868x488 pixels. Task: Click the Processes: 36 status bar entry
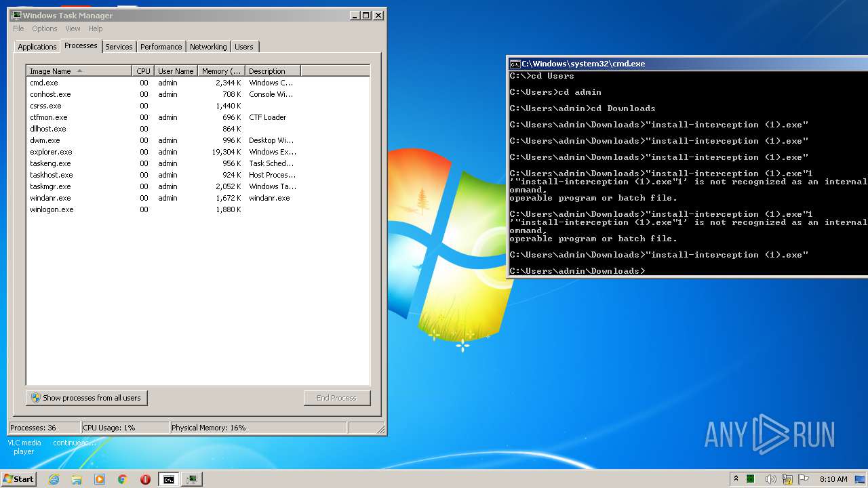(44, 428)
